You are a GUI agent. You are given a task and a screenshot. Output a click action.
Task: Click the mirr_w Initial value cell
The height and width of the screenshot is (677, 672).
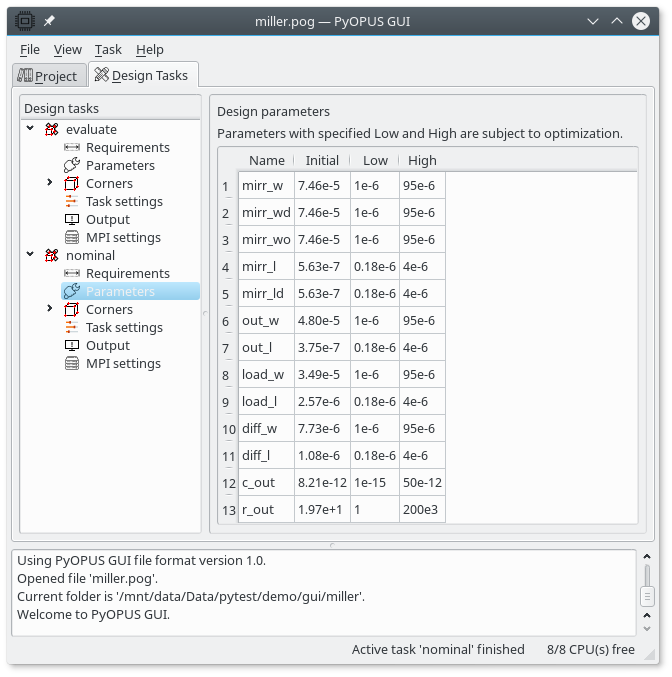click(x=322, y=186)
